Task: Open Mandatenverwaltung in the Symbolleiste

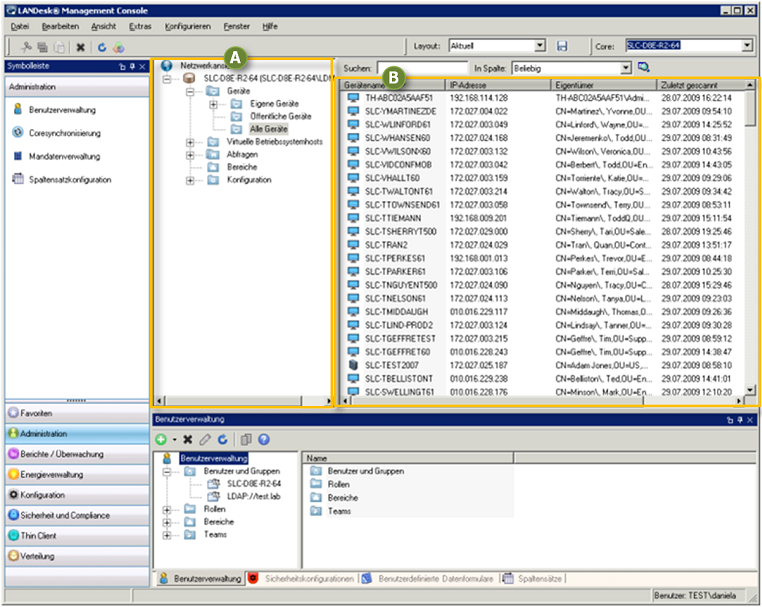Action: [x=64, y=156]
